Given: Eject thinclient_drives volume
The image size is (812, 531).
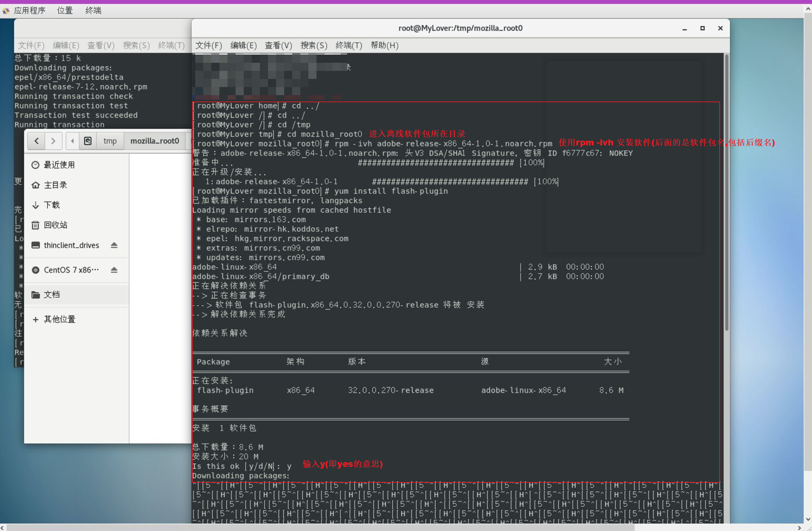Looking at the screenshot, I should (x=114, y=246).
